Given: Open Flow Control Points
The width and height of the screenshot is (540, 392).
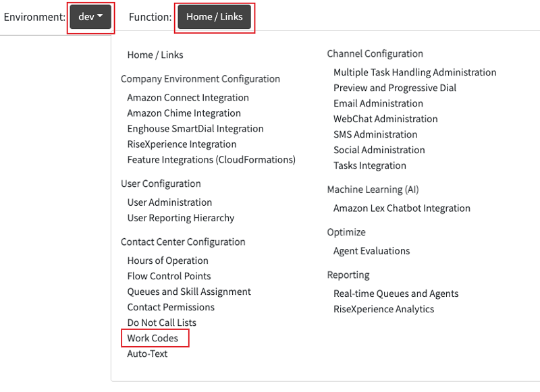Looking at the screenshot, I should (x=169, y=276).
